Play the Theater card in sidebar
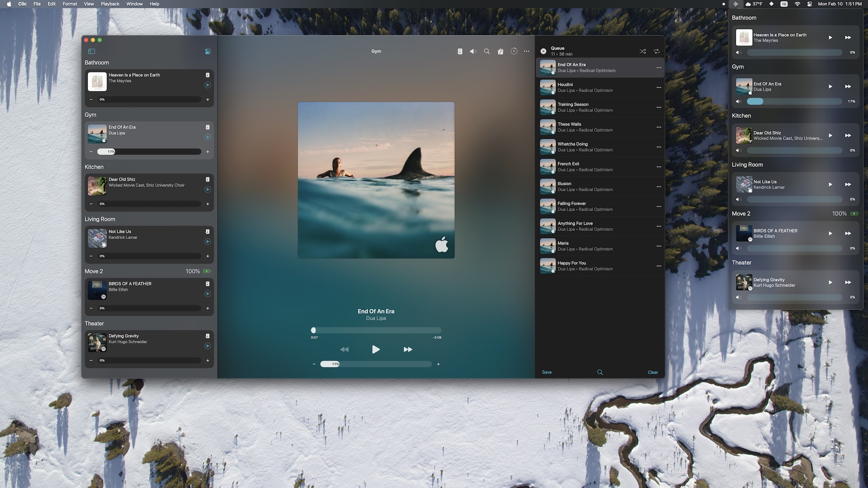868x488 pixels. coord(208,346)
